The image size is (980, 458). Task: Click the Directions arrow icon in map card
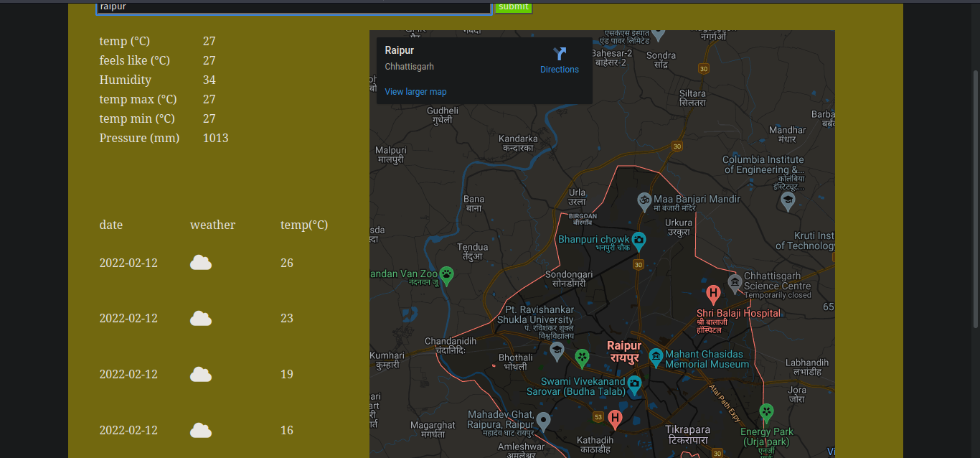[560, 53]
